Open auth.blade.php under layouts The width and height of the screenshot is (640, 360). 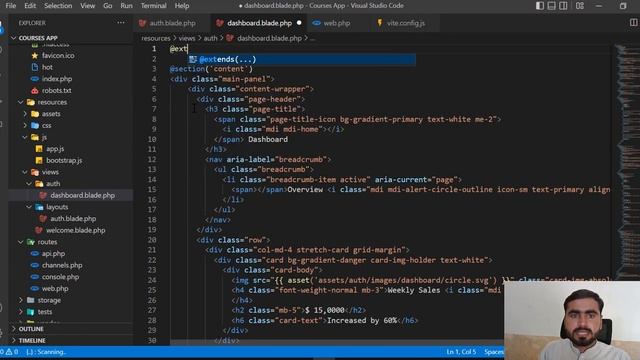pos(73,219)
